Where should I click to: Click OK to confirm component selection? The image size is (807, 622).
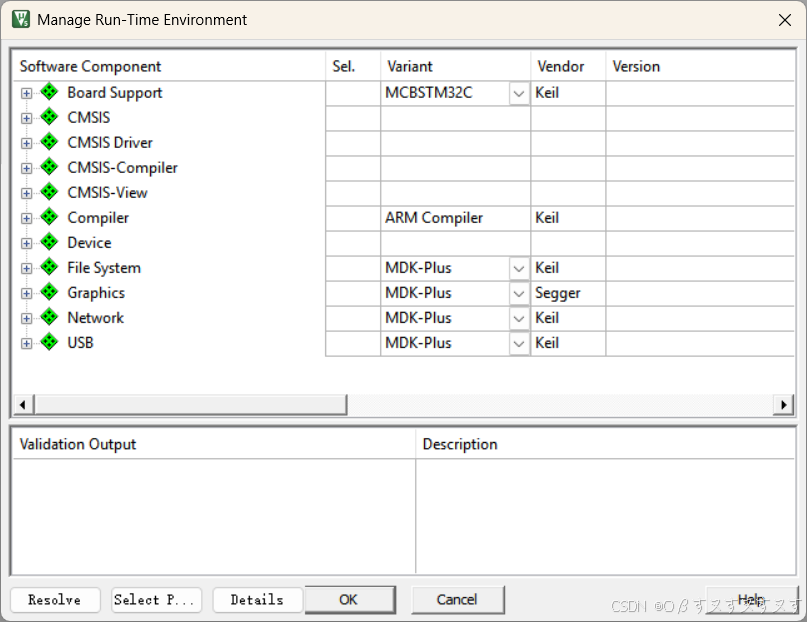(x=349, y=600)
